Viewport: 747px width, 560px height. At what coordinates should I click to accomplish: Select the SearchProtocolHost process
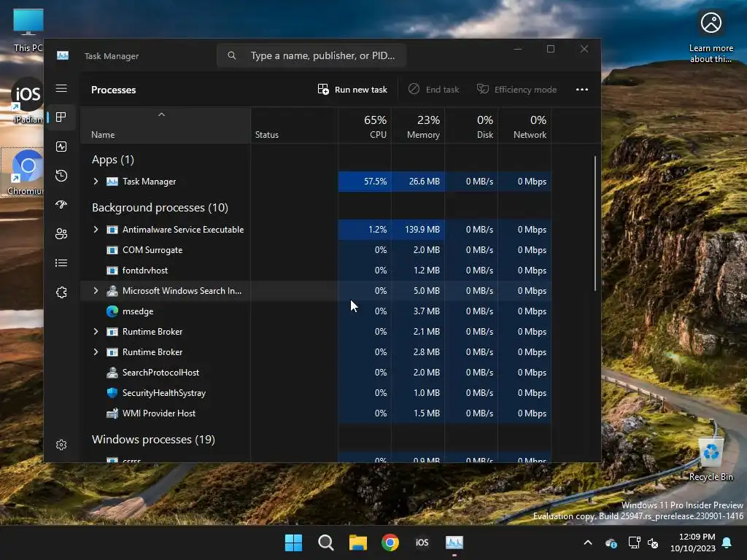pos(316,373)
